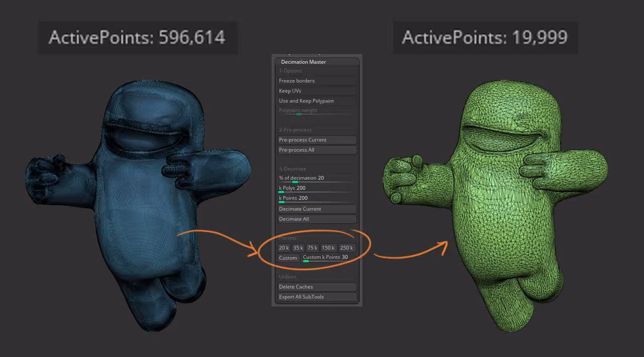Collapse the Decimation Master panel header
This screenshot has width=644, height=357.
[x=317, y=62]
